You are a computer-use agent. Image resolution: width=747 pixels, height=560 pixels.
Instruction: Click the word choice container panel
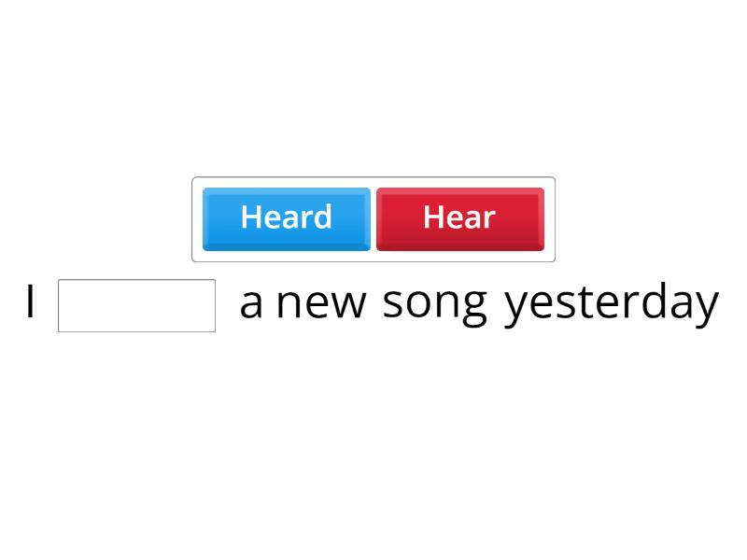(373, 218)
